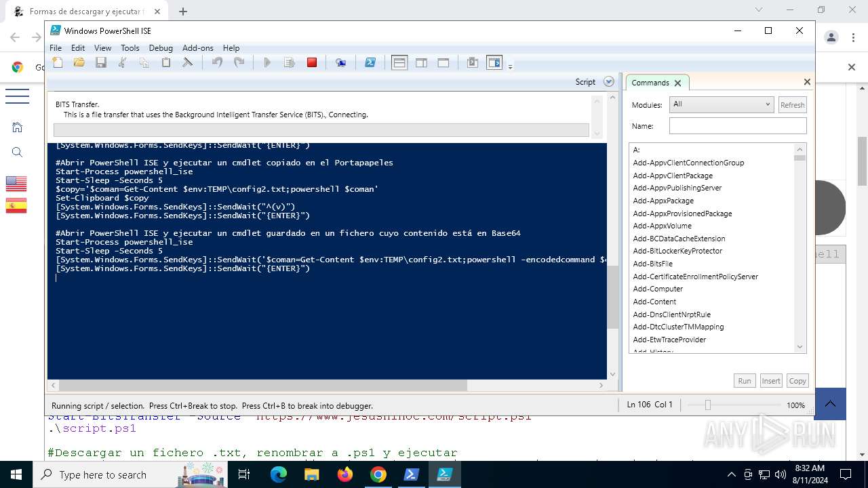The width and height of the screenshot is (868, 488).
Task: Focus the Name input field
Action: point(738,126)
